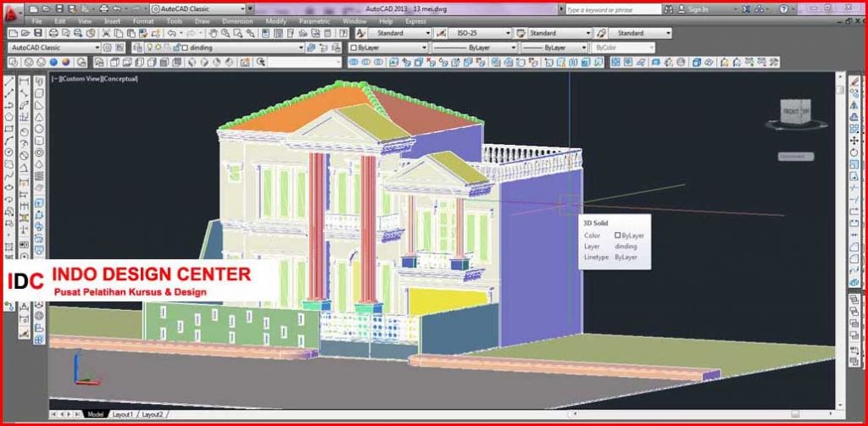
Task: Click the Pan hand icon
Action: pos(213,33)
